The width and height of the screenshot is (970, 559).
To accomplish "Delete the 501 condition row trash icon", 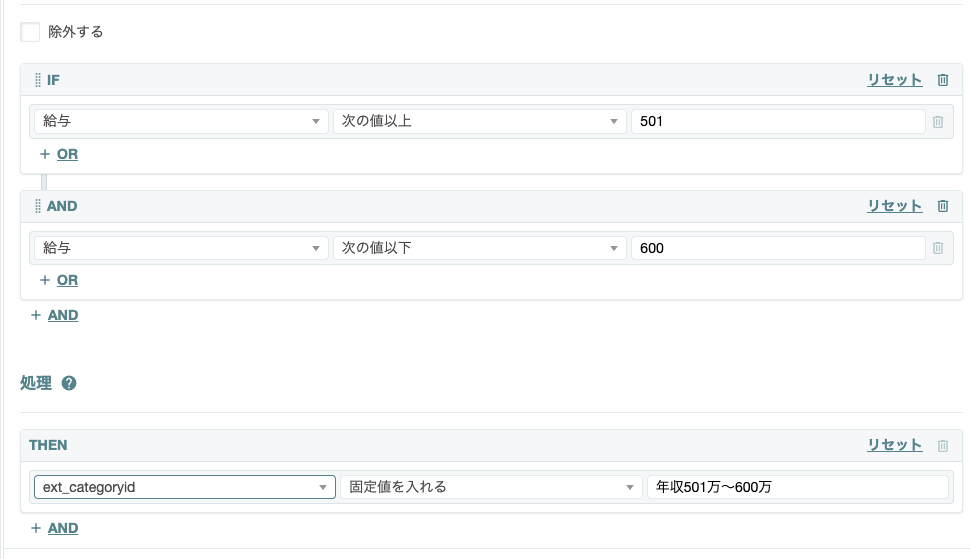I will click(x=938, y=122).
